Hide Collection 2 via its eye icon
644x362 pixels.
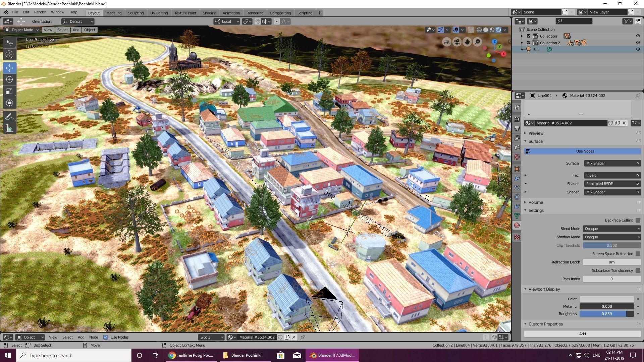[638, 43]
